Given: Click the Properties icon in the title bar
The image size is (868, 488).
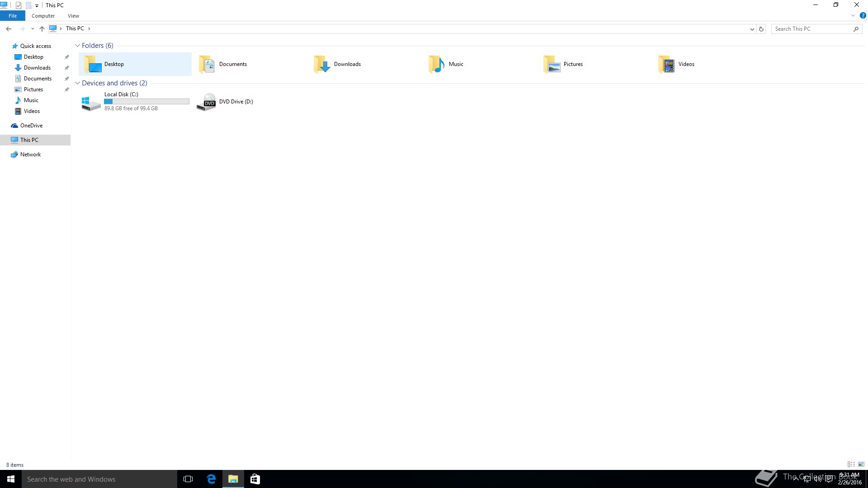Looking at the screenshot, I should [x=19, y=5].
